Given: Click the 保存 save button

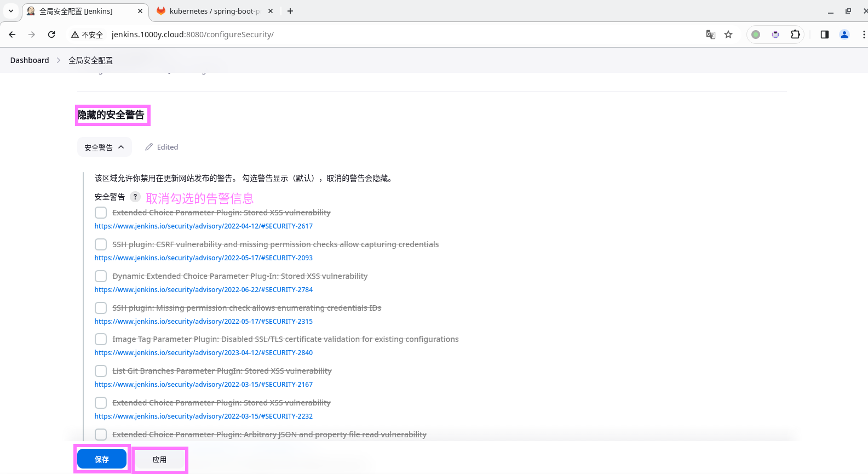Looking at the screenshot, I should [x=102, y=459].
